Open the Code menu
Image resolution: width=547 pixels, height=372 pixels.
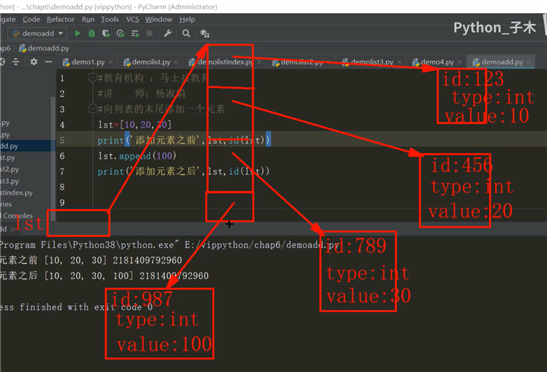[31, 20]
